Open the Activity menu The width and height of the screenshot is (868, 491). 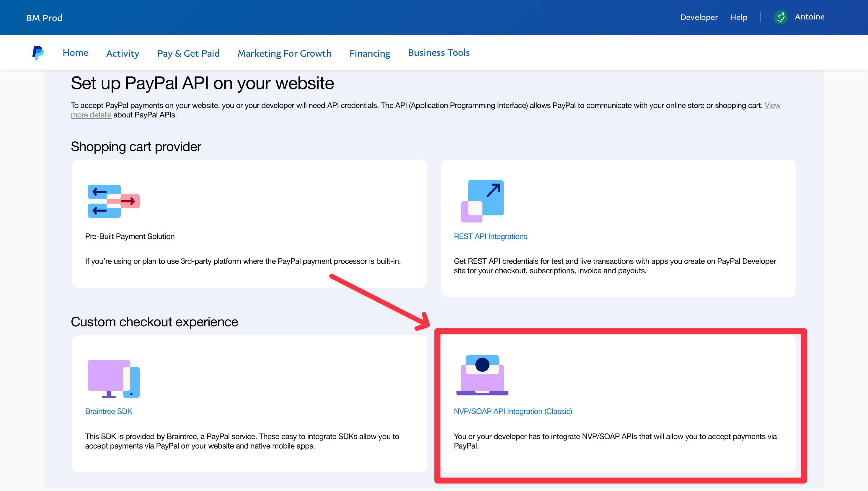click(x=123, y=53)
